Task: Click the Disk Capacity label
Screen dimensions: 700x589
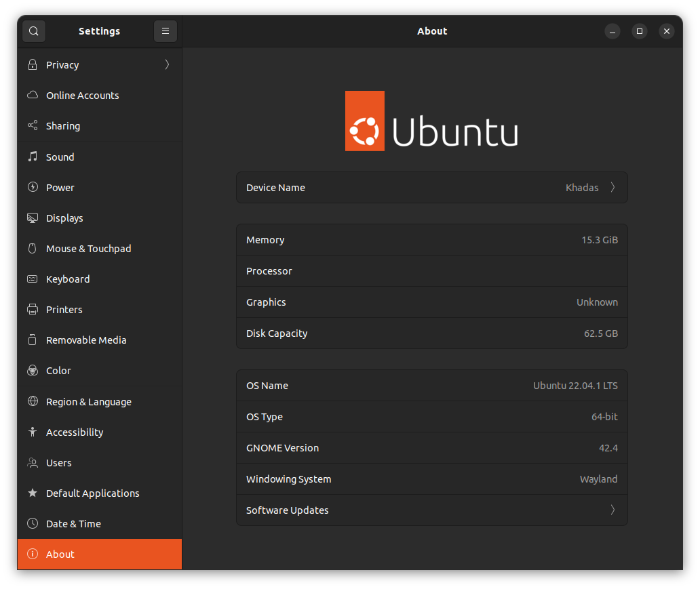Action: (277, 333)
